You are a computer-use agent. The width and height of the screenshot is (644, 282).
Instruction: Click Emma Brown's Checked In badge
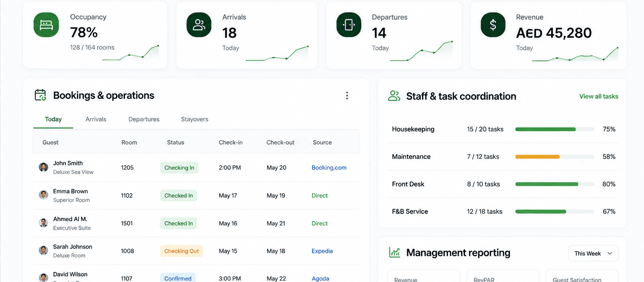tap(178, 195)
